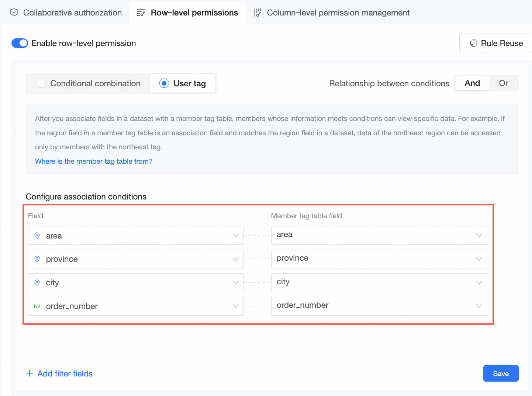This screenshot has height=396, width=532.
Task: Click the plus icon for Add filter fields
Action: (x=30, y=374)
